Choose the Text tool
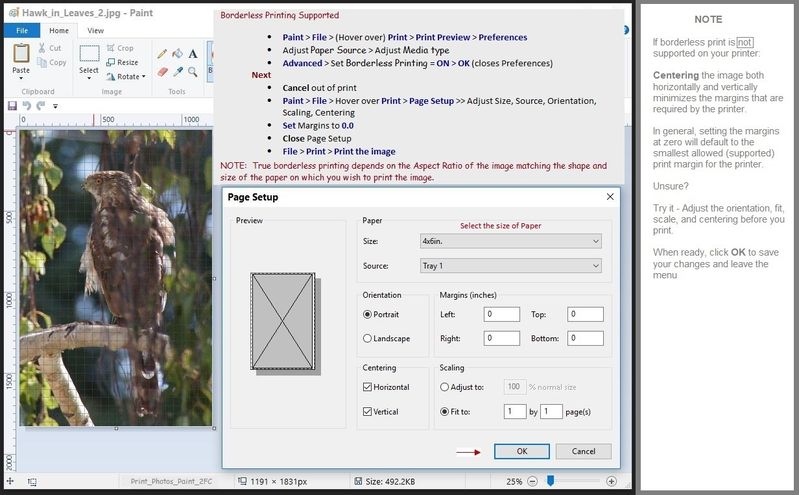799x495 pixels. tap(193, 53)
